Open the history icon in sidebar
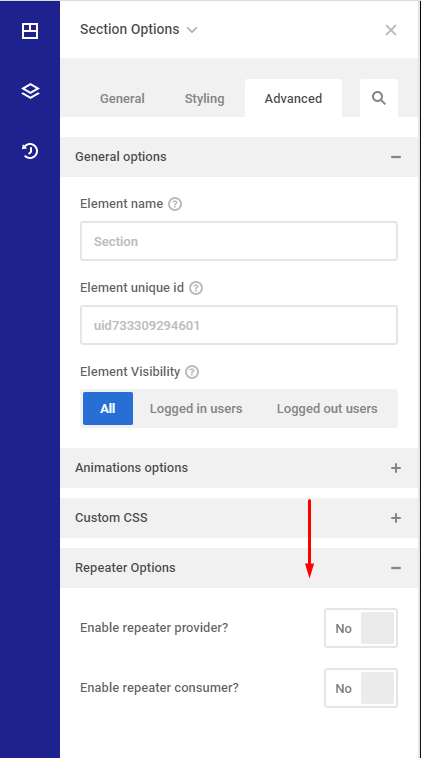The image size is (421, 758). (30, 151)
